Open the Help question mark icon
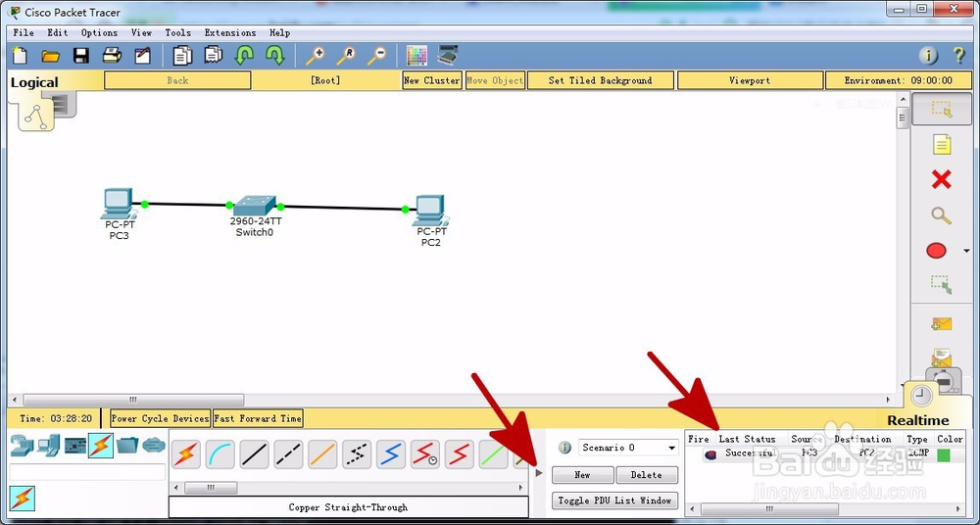Viewport: 980px width, 525px height. 958,56
